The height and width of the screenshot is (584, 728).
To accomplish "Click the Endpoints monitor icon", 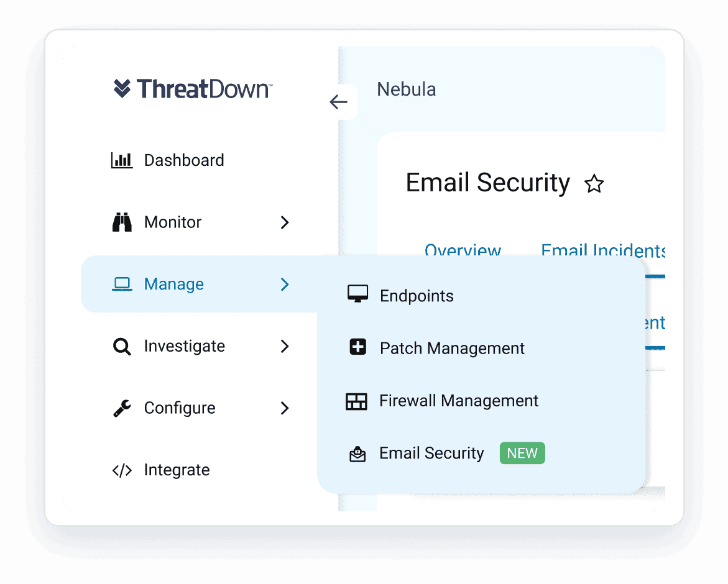I will point(357,295).
